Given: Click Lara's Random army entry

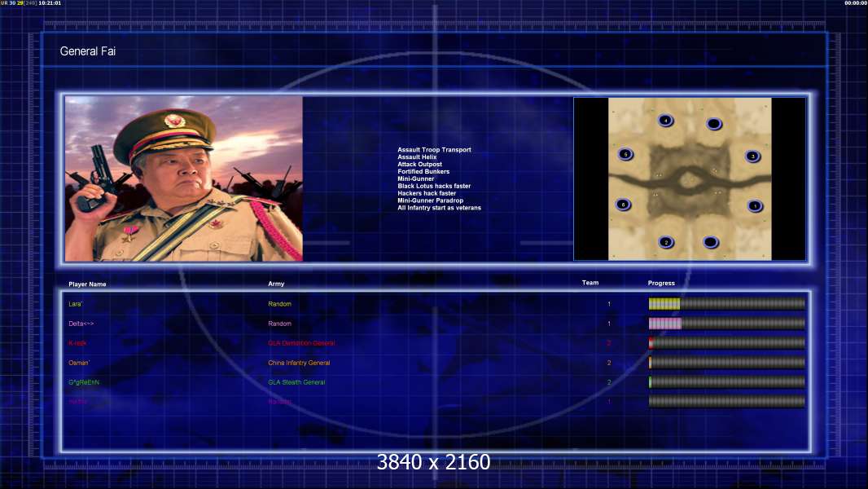Looking at the screenshot, I should [279, 304].
